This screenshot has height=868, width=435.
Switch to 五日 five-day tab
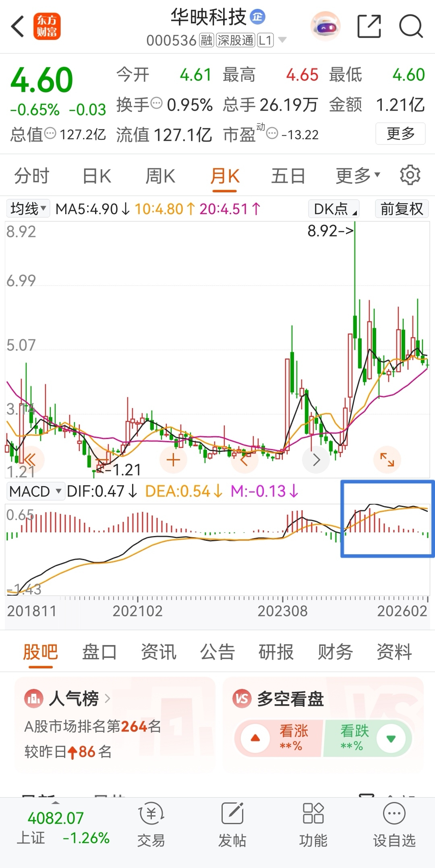click(x=288, y=176)
